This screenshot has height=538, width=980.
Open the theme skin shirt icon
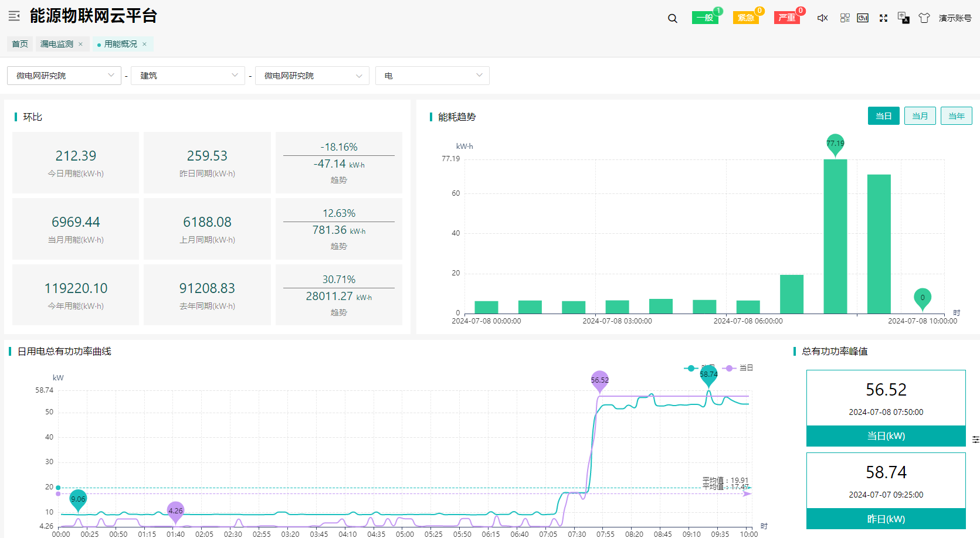924,18
